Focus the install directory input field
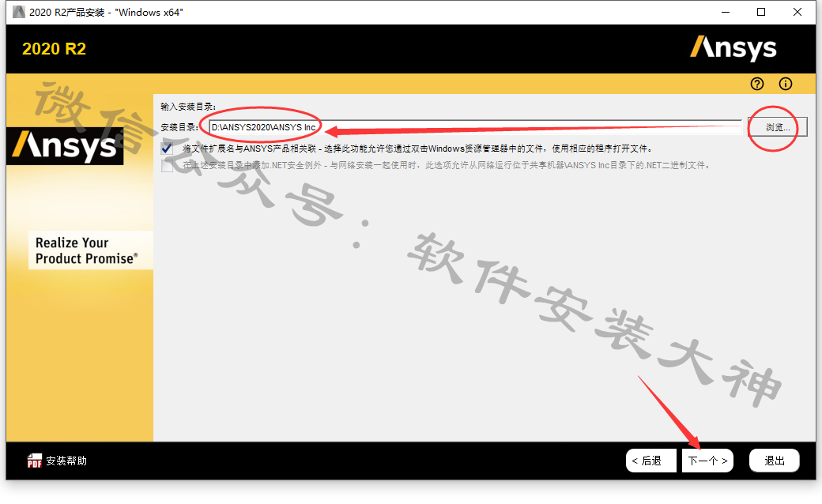The height and width of the screenshot is (504, 822). pos(475,126)
